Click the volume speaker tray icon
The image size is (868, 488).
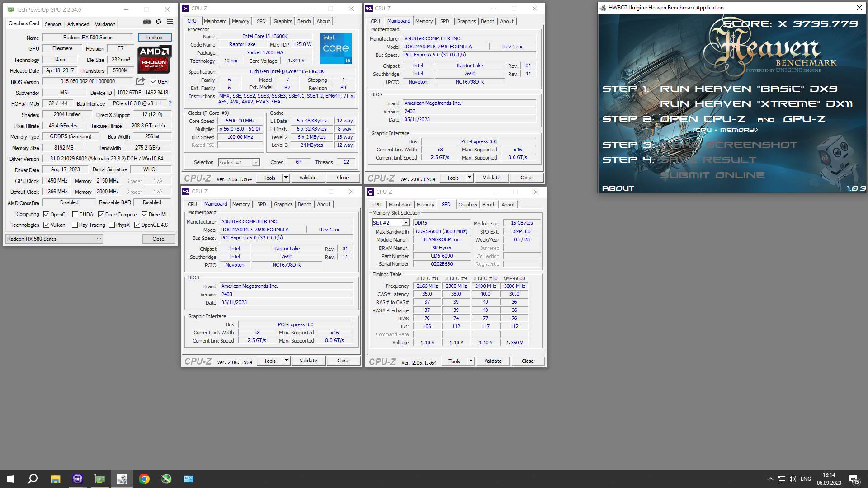[x=793, y=479]
